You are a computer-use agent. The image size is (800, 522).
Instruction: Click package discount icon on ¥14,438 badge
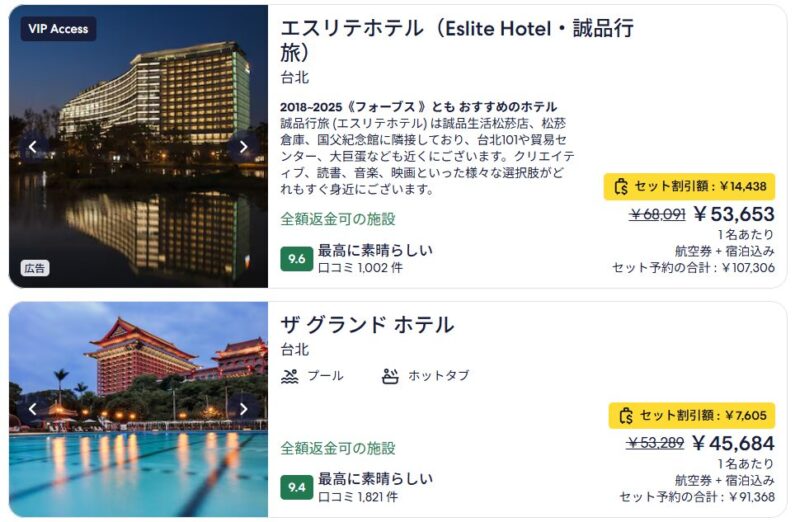(621, 186)
